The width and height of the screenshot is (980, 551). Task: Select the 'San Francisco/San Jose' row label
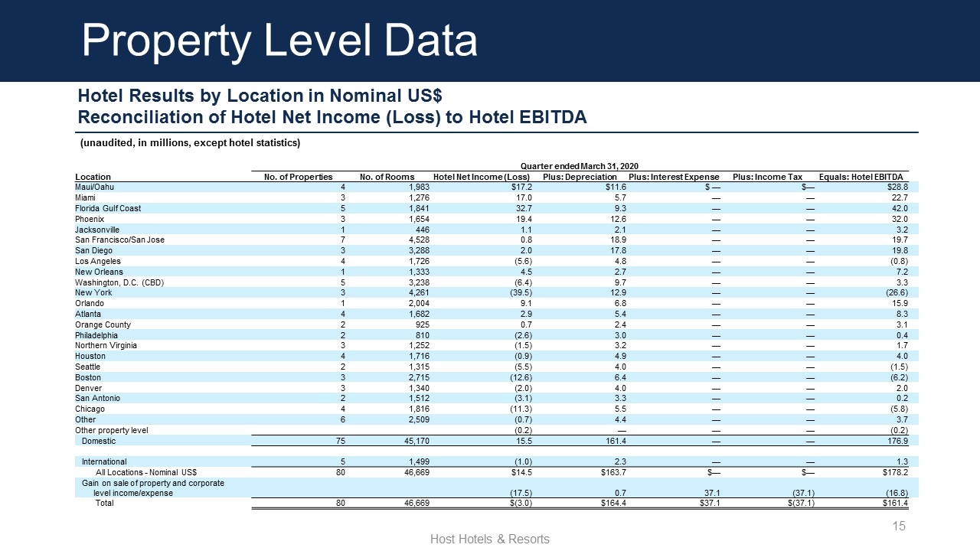pos(119,240)
